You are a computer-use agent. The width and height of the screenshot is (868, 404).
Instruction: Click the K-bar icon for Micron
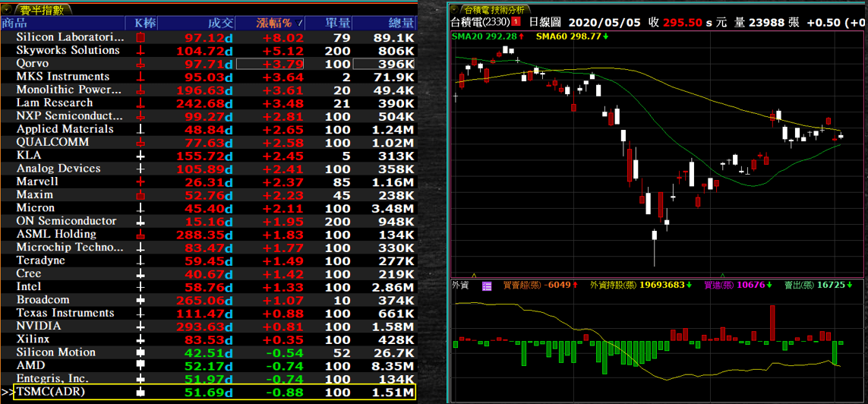pos(140,208)
